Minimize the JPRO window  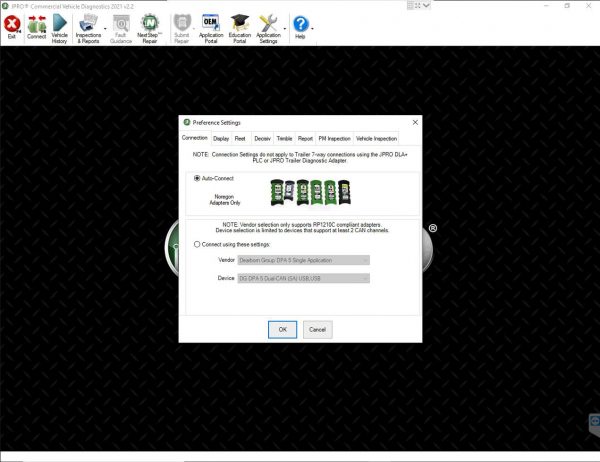pyautogui.click(x=546, y=6)
